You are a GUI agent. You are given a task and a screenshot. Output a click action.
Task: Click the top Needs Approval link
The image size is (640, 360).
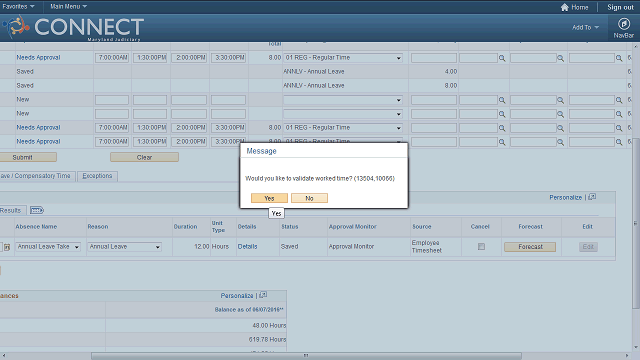pyautogui.click(x=38, y=58)
